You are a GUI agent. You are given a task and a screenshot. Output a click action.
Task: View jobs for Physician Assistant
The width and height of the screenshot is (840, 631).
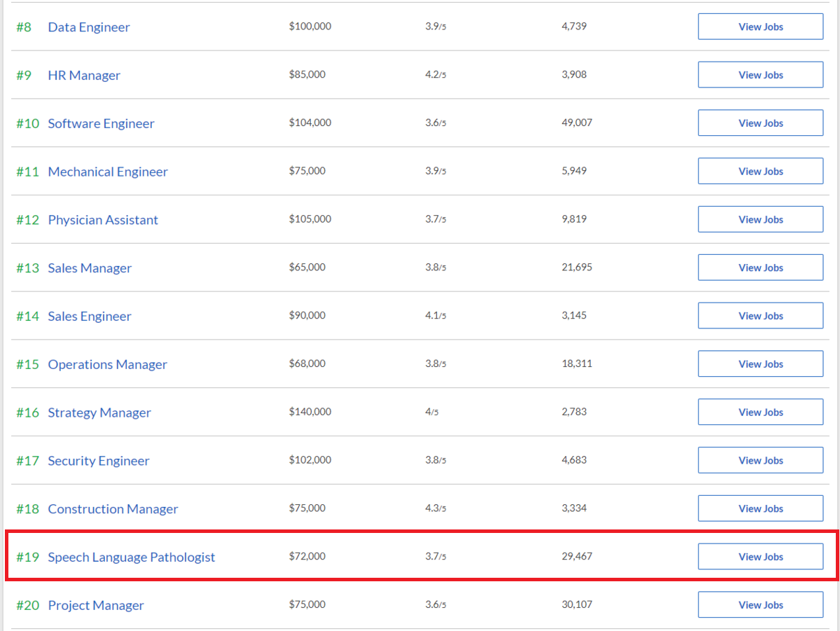tap(760, 219)
